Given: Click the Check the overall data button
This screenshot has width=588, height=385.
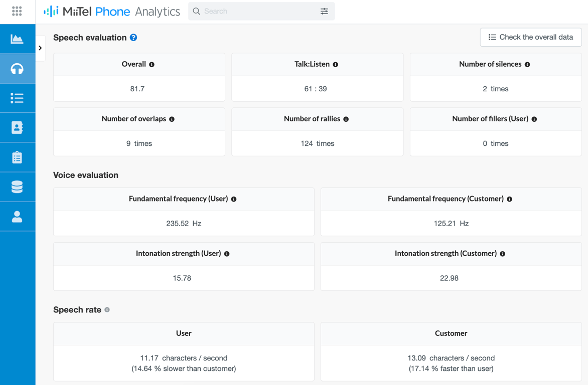Looking at the screenshot, I should point(530,37).
